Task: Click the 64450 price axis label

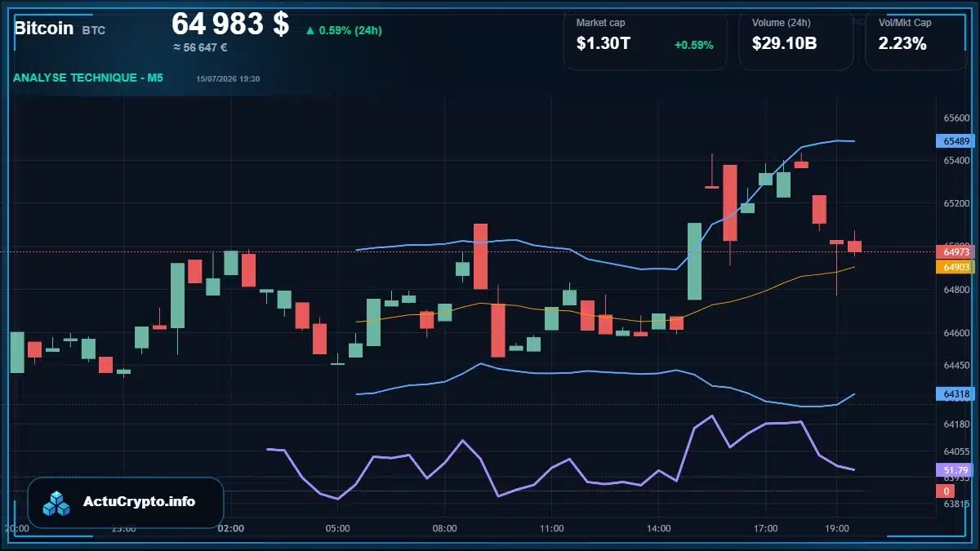Action: [x=956, y=366]
